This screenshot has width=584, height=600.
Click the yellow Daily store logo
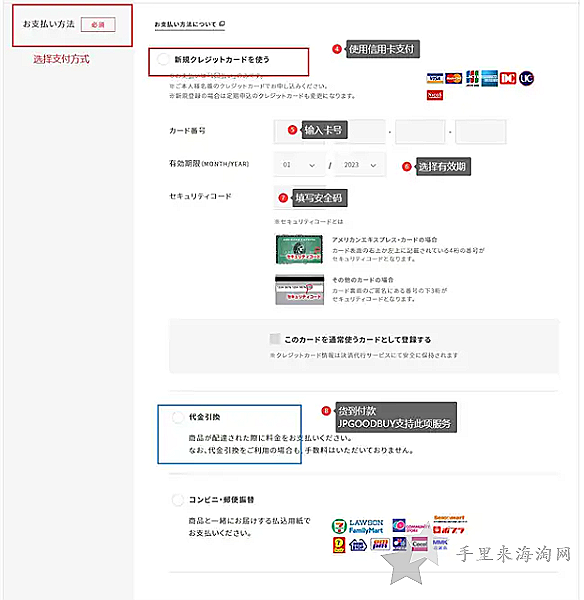[339, 545]
